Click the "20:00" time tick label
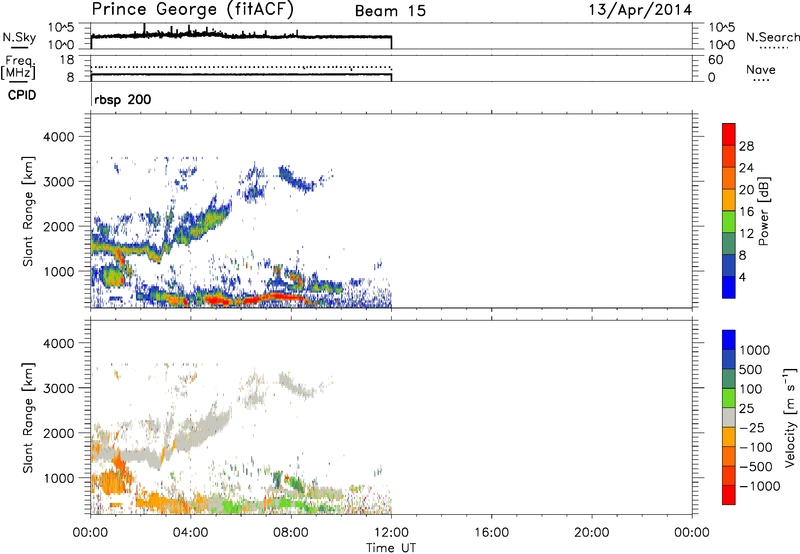The image size is (800, 554). coord(592,533)
